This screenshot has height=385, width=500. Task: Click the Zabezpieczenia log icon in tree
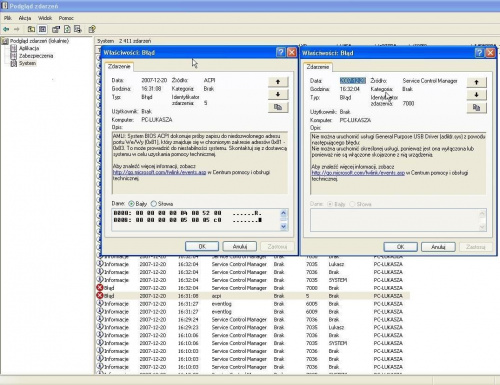click(x=14, y=56)
